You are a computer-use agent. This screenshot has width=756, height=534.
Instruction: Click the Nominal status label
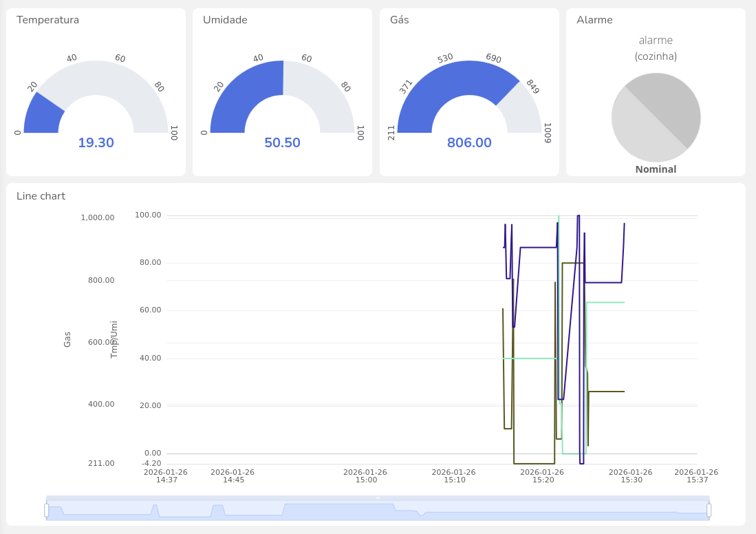coord(656,169)
